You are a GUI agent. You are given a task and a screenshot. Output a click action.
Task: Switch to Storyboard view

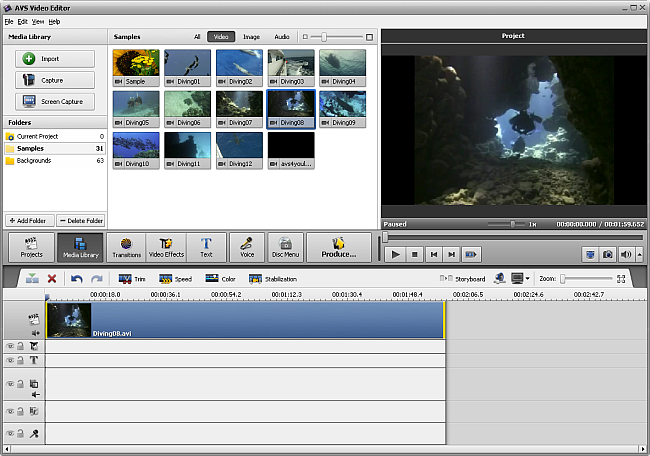pyautogui.click(x=462, y=279)
